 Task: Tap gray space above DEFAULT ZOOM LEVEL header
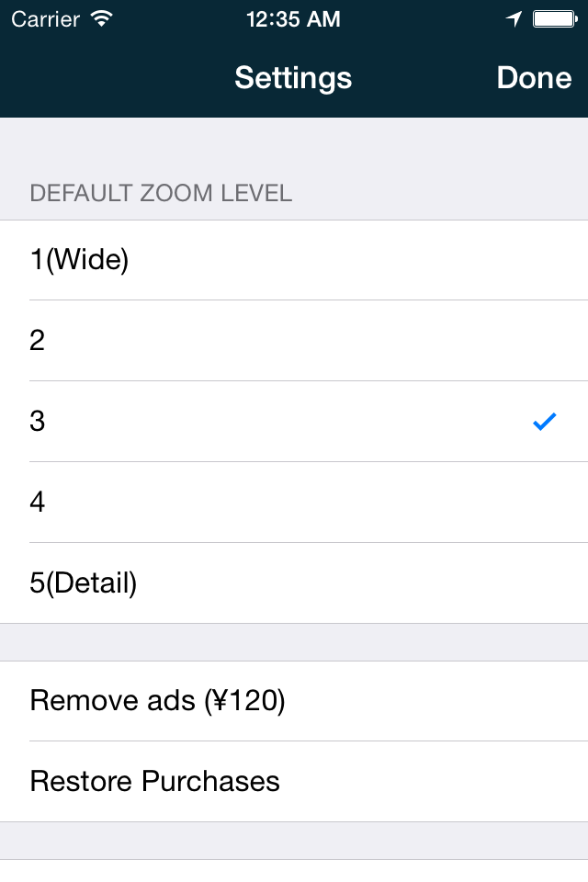(x=294, y=147)
